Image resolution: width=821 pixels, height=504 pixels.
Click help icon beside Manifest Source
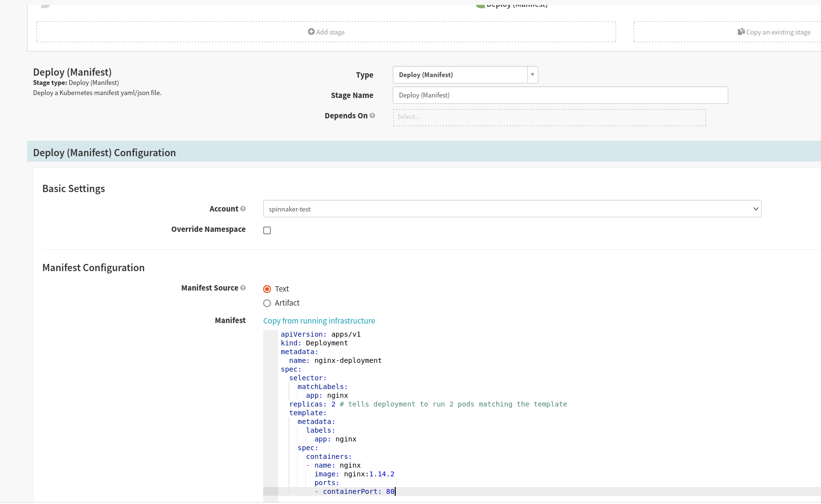pyautogui.click(x=243, y=288)
